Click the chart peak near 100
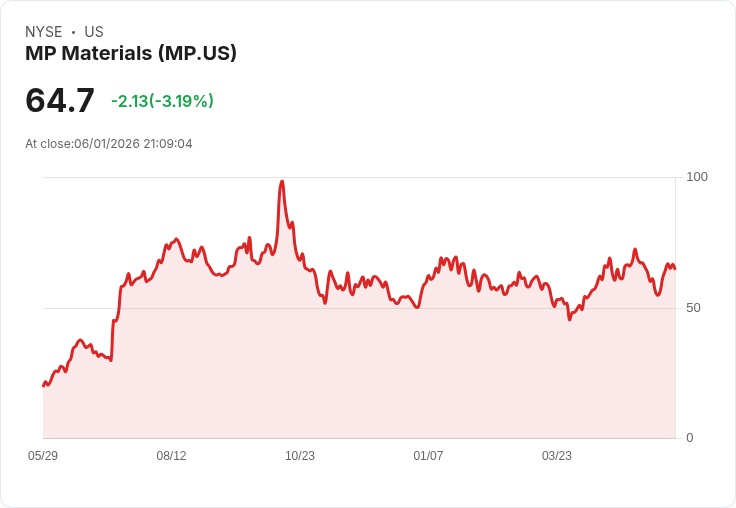The image size is (736, 508). click(x=282, y=181)
